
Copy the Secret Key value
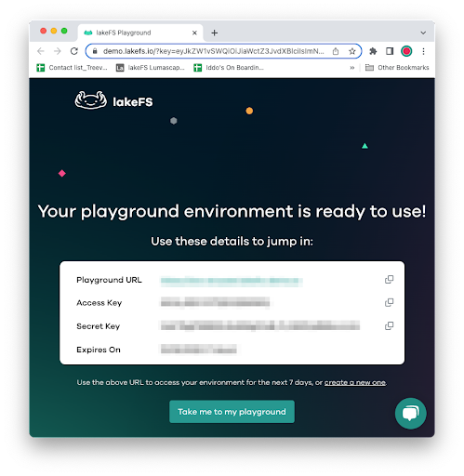pos(389,325)
